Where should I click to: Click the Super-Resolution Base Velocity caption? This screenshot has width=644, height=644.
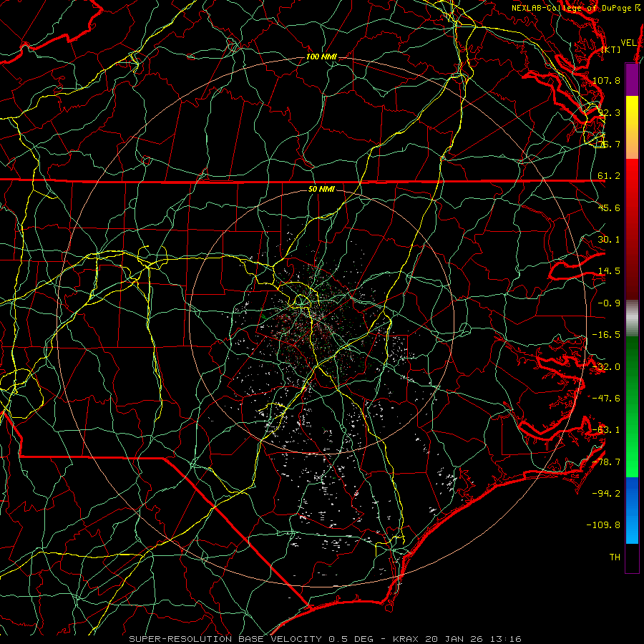coord(326,639)
